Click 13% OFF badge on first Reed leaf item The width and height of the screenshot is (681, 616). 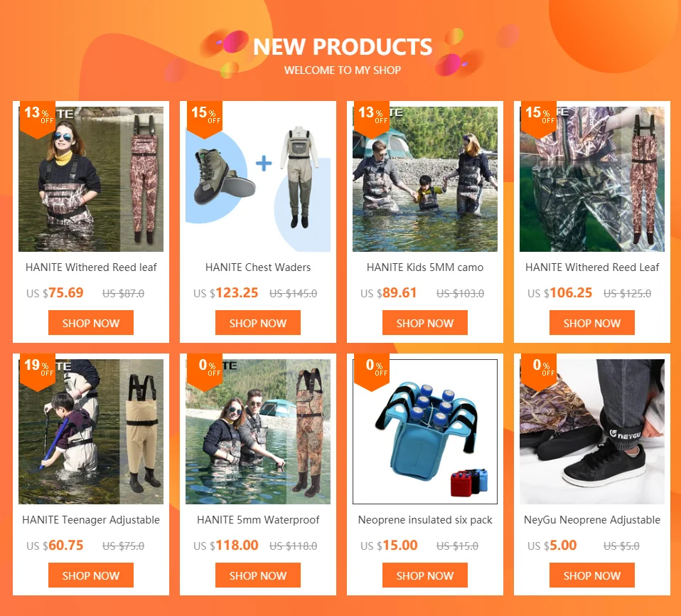coord(38,119)
